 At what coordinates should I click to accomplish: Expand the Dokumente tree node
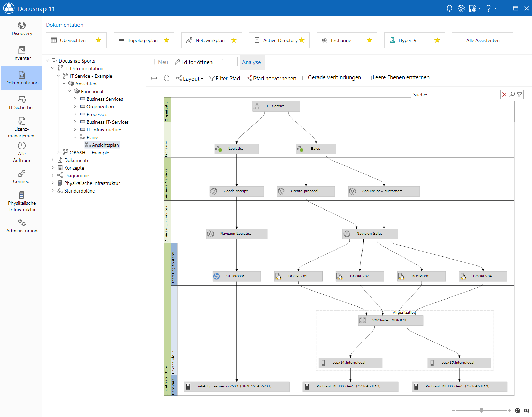[x=53, y=160]
